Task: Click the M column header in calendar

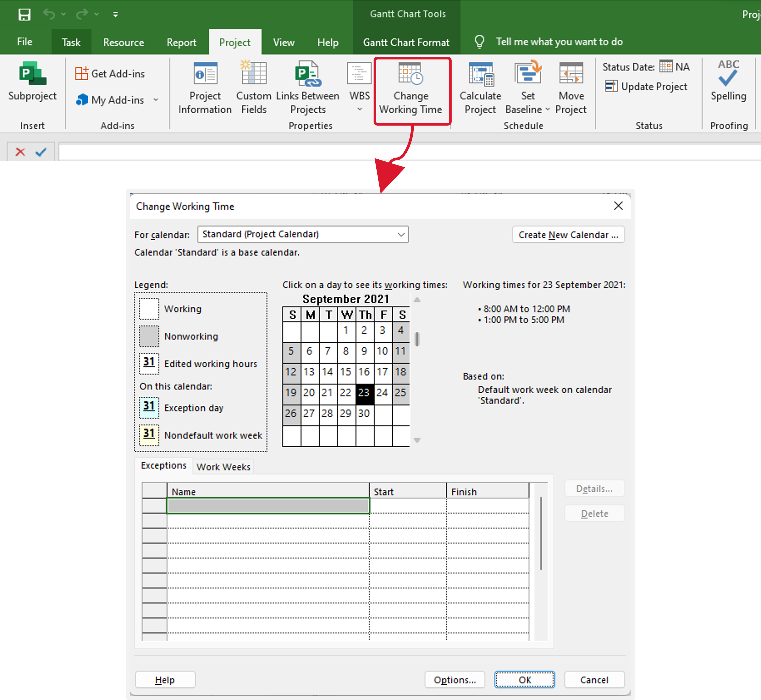Action: click(x=310, y=315)
